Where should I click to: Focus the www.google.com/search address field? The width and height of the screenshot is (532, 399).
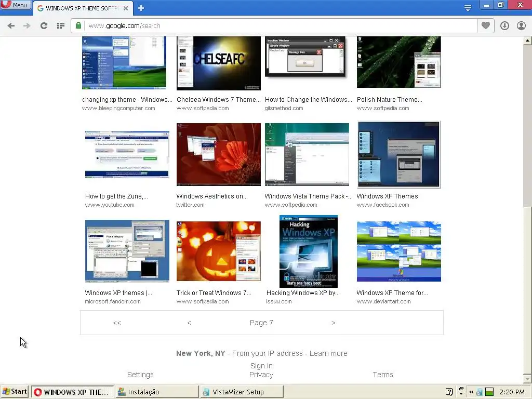[273, 26]
